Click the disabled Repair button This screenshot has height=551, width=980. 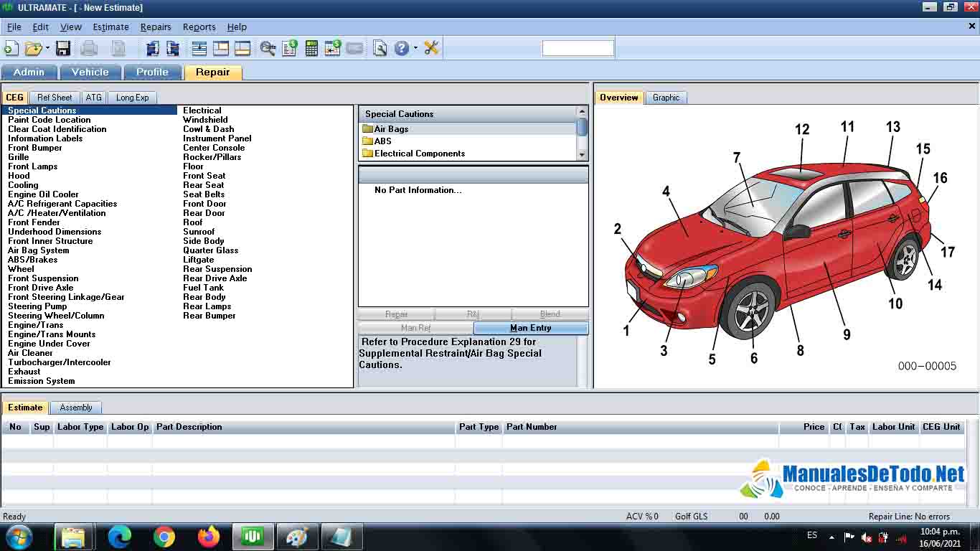click(x=396, y=314)
